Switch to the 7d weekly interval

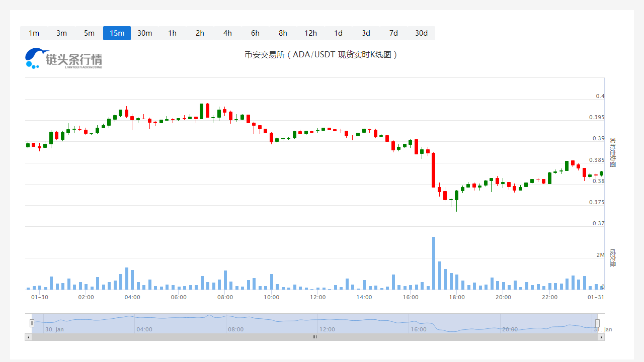(x=393, y=33)
